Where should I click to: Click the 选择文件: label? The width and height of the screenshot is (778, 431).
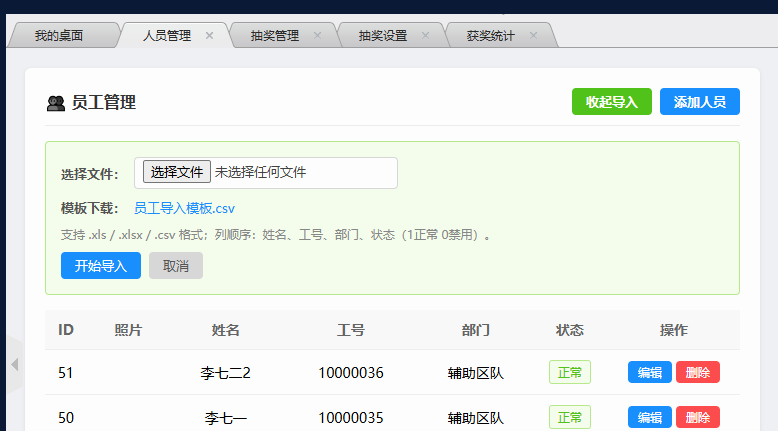89,174
